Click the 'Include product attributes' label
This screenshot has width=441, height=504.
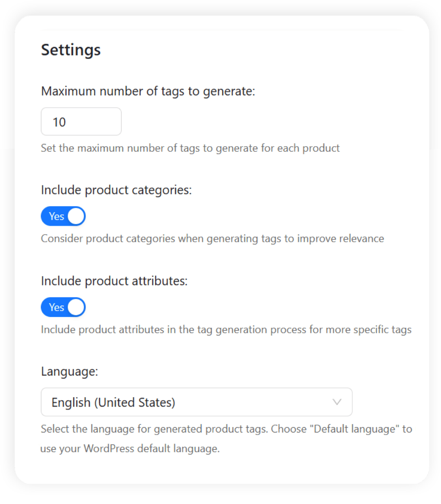tap(114, 281)
